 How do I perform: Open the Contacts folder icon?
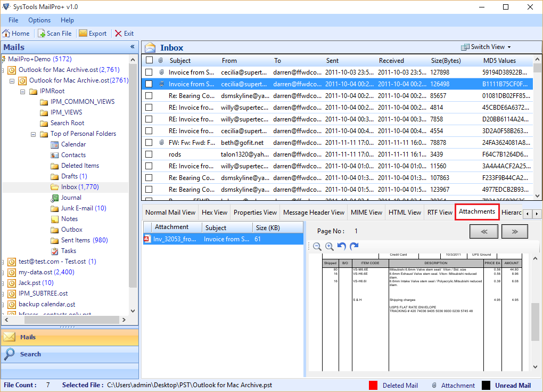pyautogui.click(x=54, y=156)
